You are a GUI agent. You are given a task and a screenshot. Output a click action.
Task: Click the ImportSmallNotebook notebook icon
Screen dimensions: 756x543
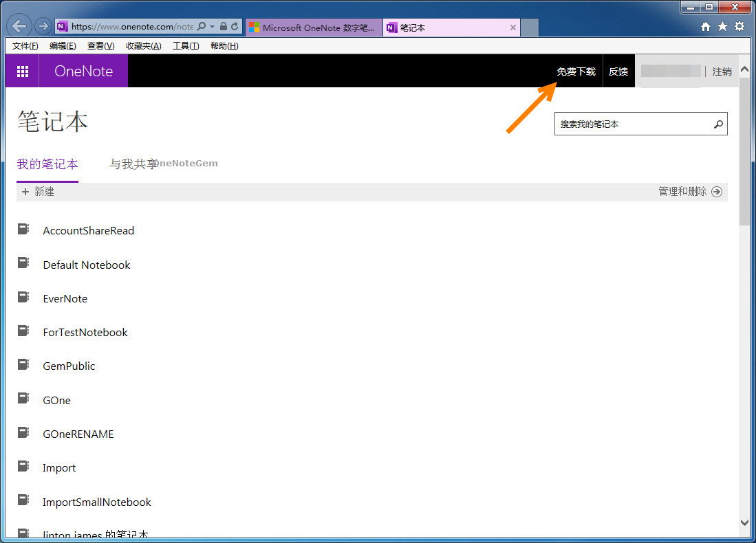[23, 500]
